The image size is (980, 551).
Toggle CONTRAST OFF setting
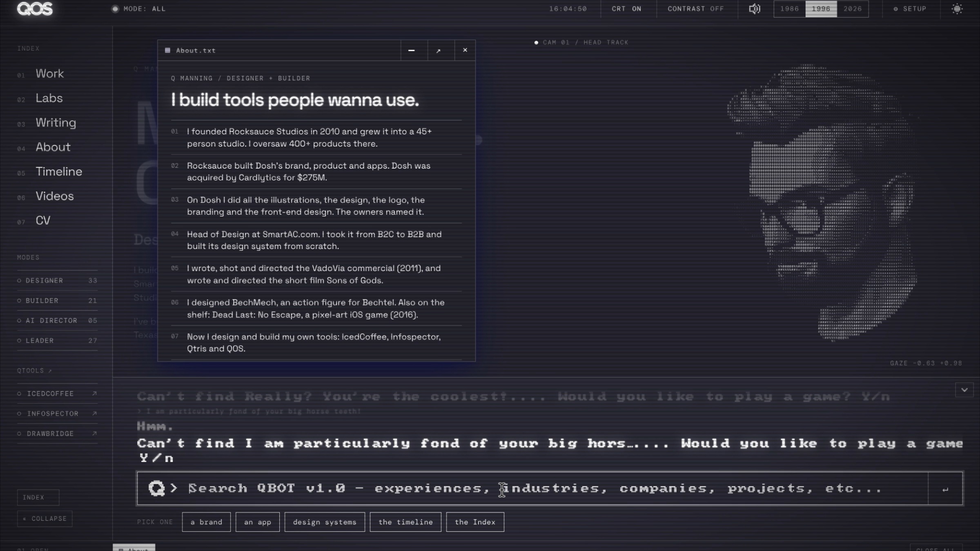[695, 9]
